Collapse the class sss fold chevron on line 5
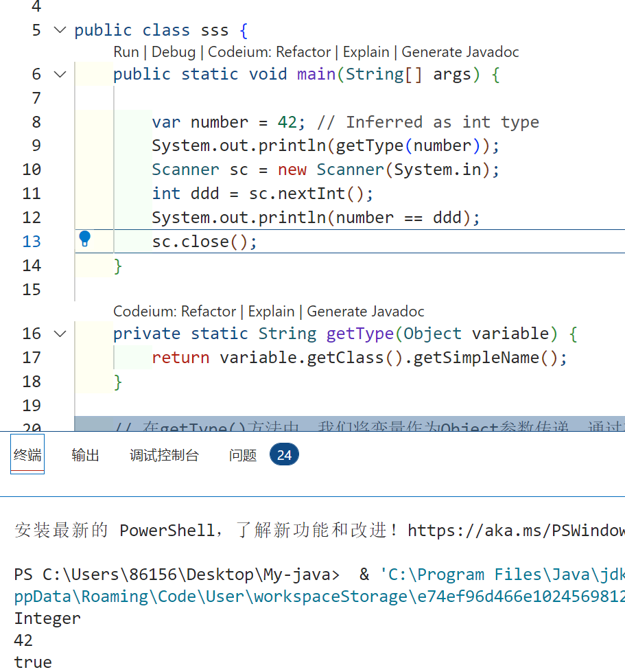Image resolution: width=625 pixels, height=672 pixels. coord(60,30)
